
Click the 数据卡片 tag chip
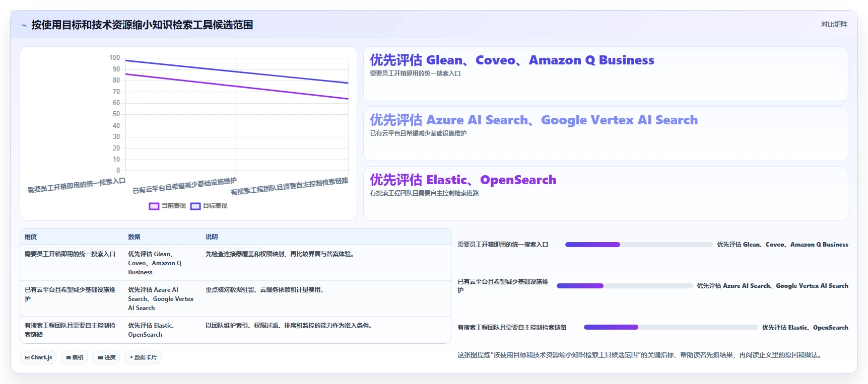[x=143, y=357]
